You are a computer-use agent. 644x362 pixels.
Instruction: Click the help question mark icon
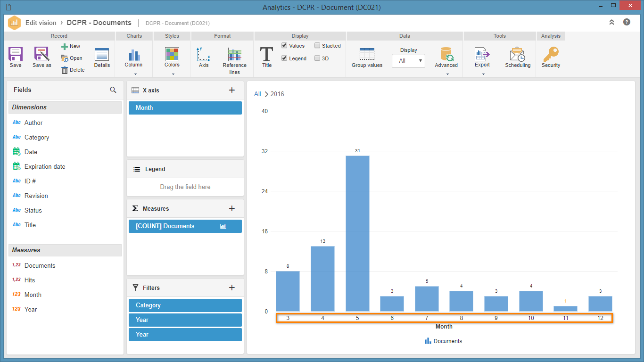(x=627, y=22)
